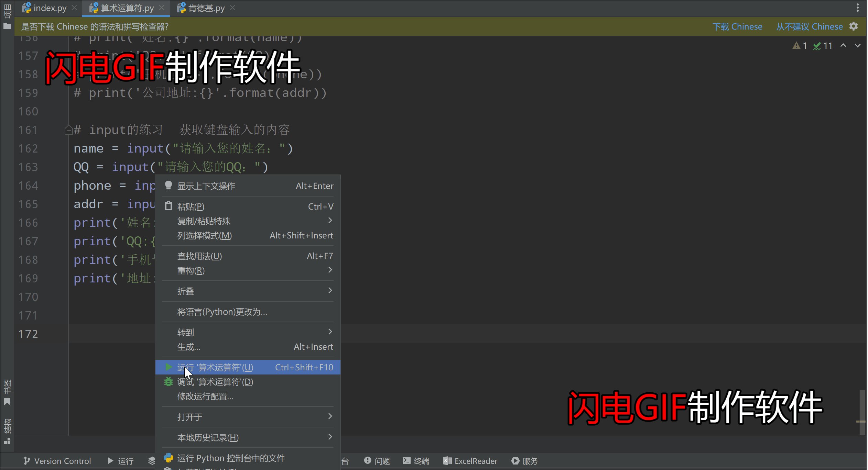Click the debug bug icon for '算术运算符'
Image resolution: width=868 pixels, height=470 pixels.
[169, 382]
